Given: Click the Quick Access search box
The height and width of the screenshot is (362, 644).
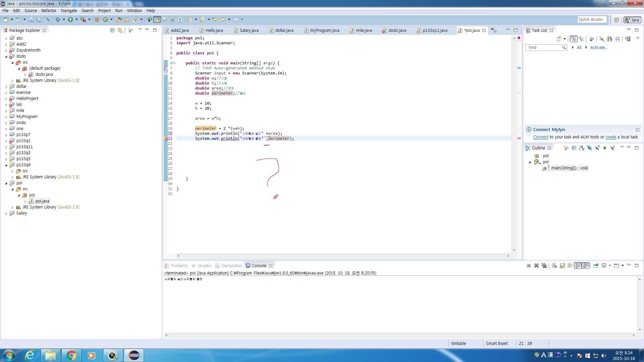Looking at the screenshot, I should pos(592,19).
